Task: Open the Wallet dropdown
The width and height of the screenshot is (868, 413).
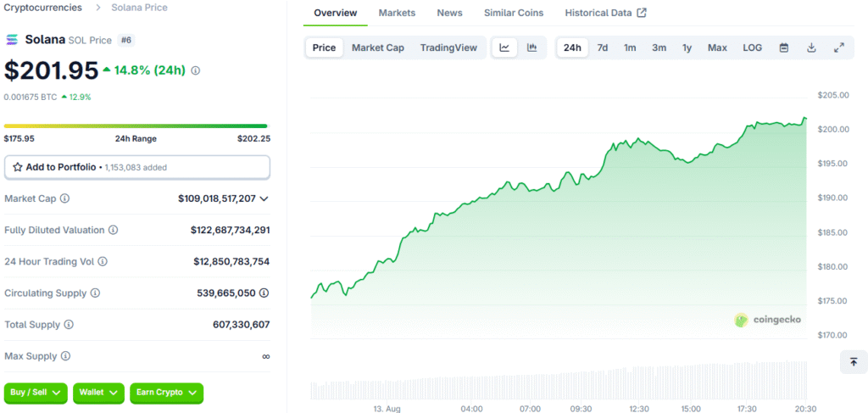Action: tap(98, 393)
